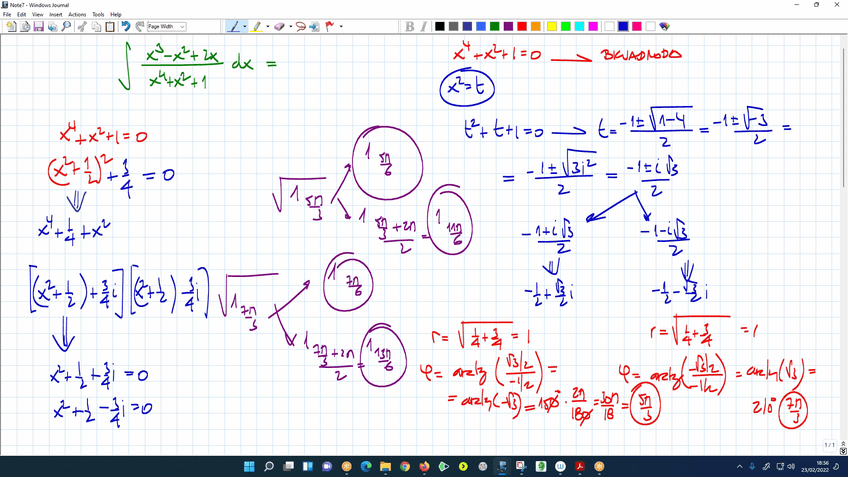Click the Paste clipboard icon
848x477 pixels.
pos(110,26)
